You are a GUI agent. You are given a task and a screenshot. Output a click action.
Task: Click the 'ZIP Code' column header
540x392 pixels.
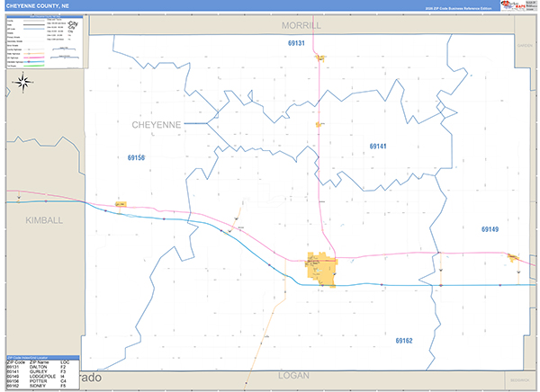[16, 362]
